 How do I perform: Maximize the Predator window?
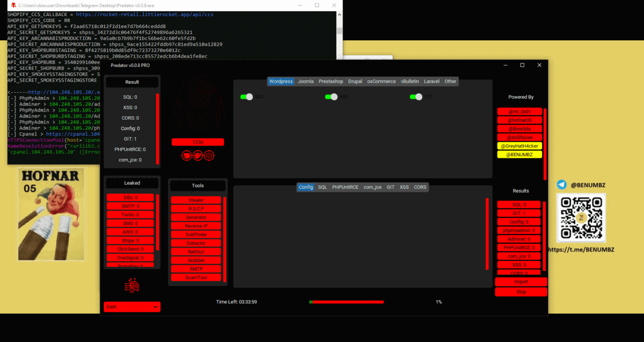(x=522, y=65)
